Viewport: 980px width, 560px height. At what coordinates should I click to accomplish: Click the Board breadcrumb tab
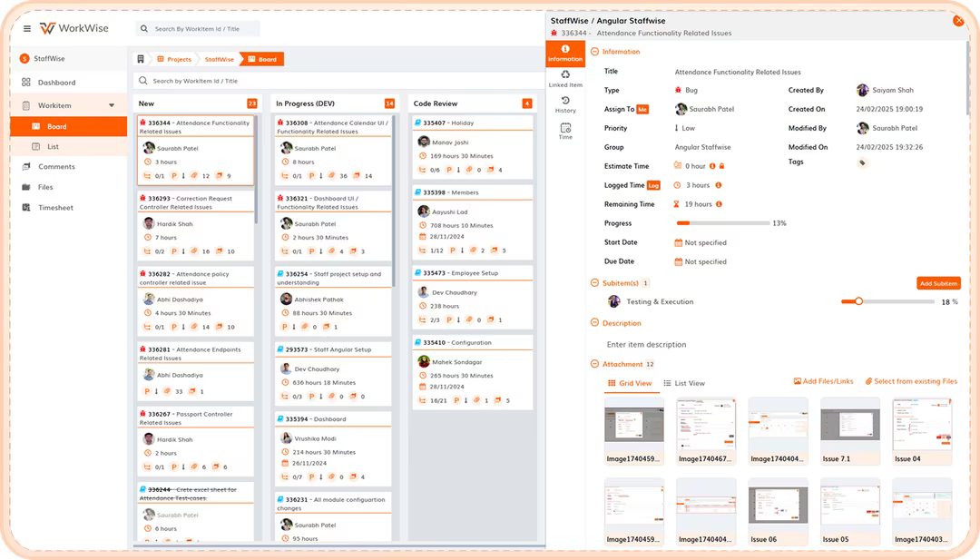(262, 59)
